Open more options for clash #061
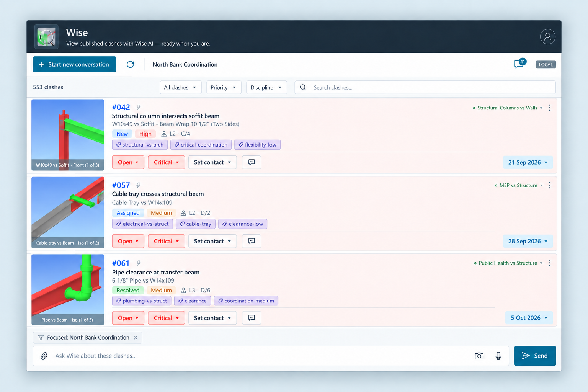The height and width of the screenshot is (392, 588). click(x=550, y=263)
